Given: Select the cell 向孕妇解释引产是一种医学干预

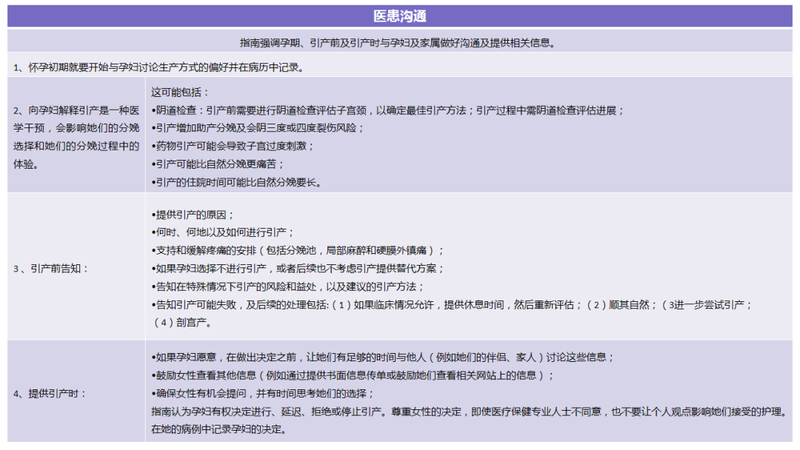Looking at the screenshot, I should click(75, 136).
